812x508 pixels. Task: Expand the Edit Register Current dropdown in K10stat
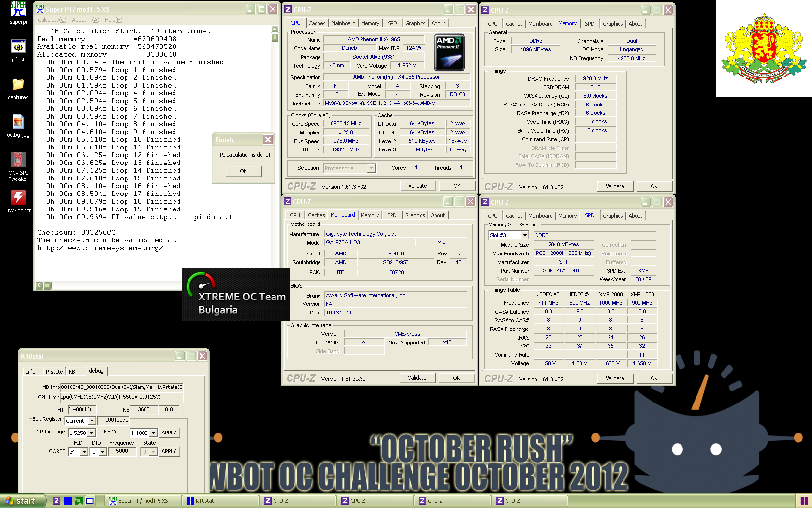pyautogui.click(x=92, y=421)
